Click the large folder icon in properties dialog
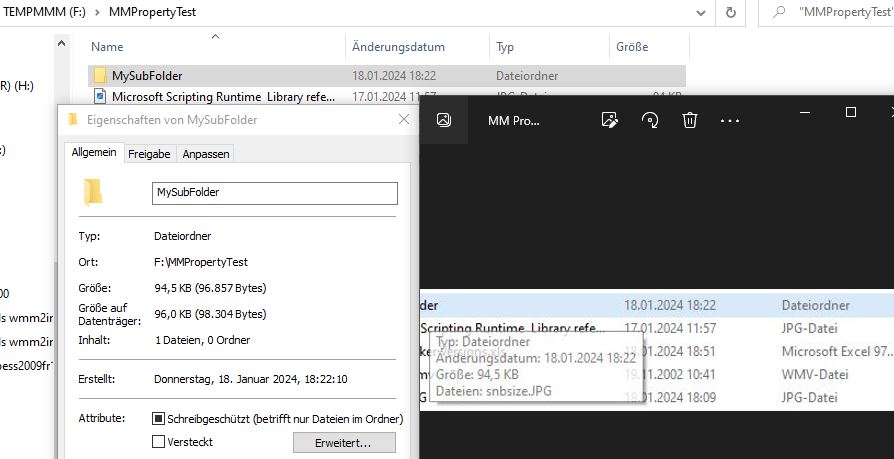Image resolution: width=894 pixels, height=459 pixels. [92, 192]
